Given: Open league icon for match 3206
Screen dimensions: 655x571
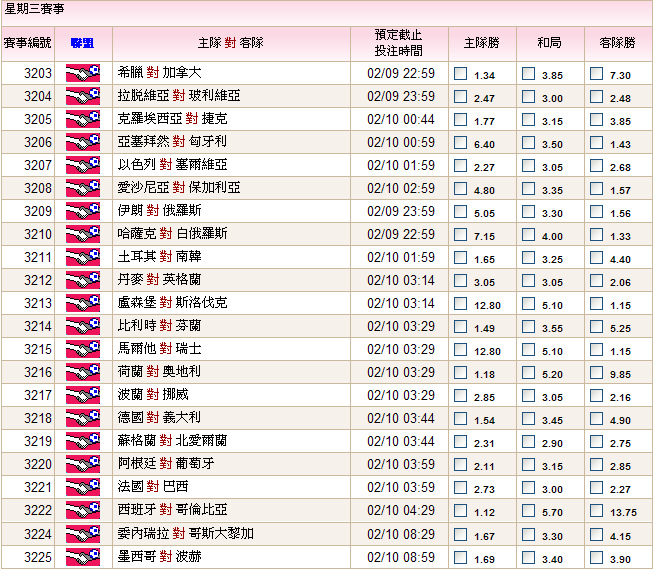Looking at the screenshot, I should (x=83, y=142).
